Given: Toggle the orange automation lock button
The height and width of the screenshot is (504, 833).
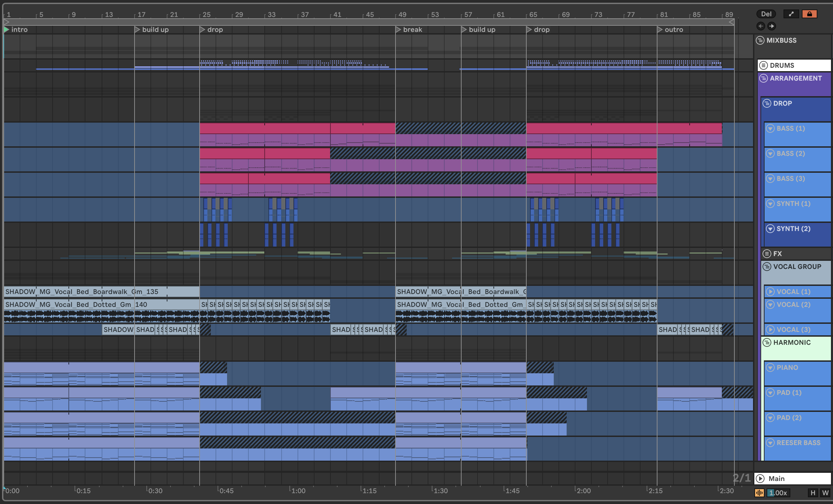Looking at the screenshot, I should tap(809, 14).
